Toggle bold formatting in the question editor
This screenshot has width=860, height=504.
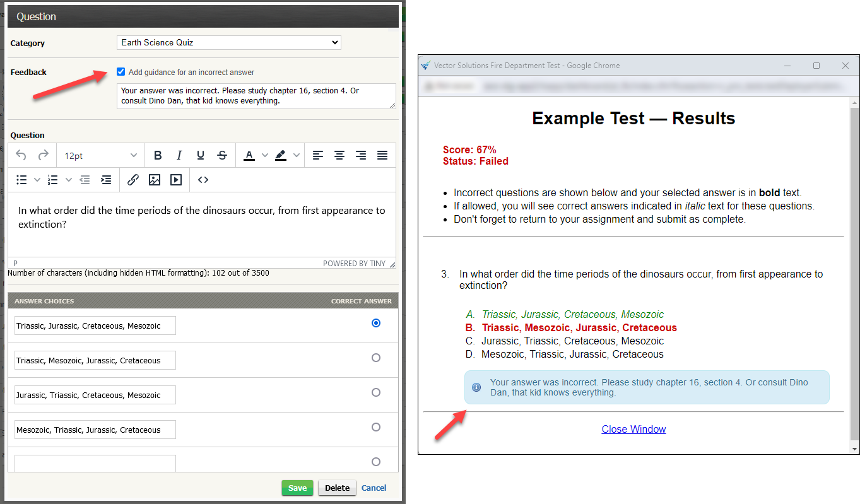click(x=158, y=155)
